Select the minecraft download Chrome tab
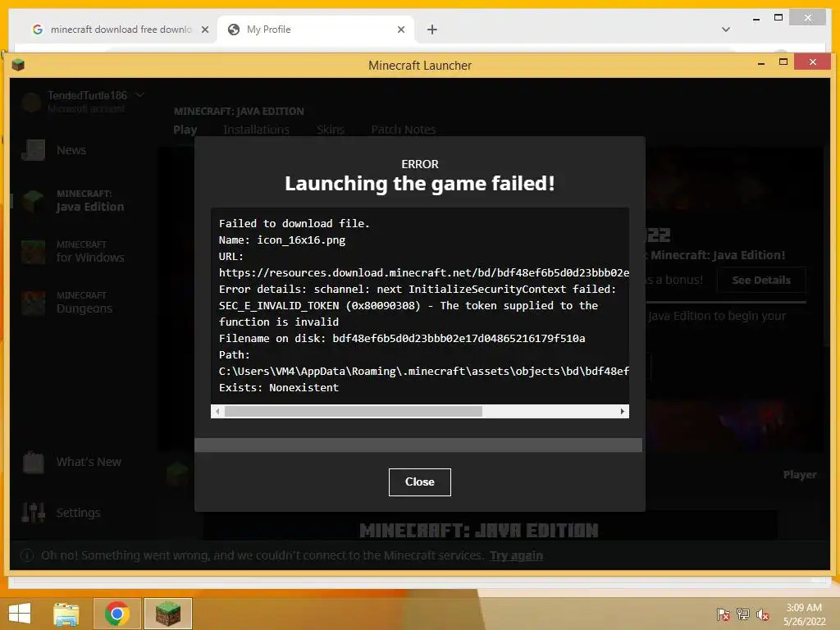840x630 pixels. tap(121, 30)
